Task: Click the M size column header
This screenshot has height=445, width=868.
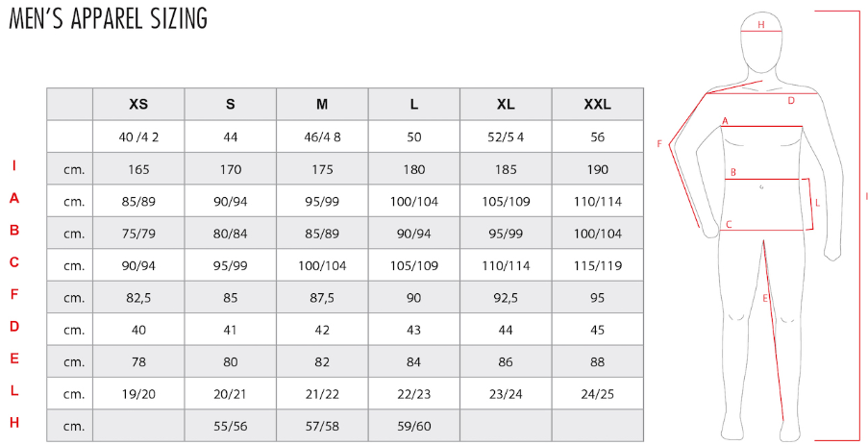Action: click(322, 104)
